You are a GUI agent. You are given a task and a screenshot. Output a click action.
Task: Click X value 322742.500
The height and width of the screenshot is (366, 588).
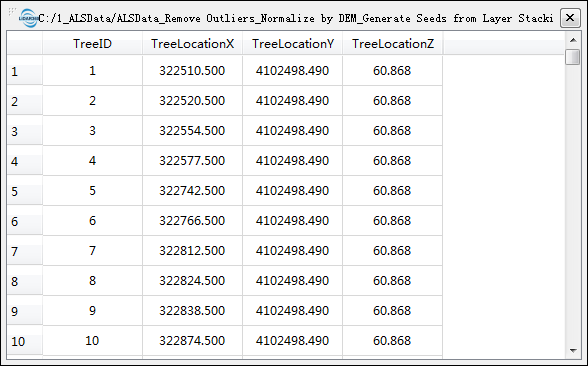pos(192,190)
